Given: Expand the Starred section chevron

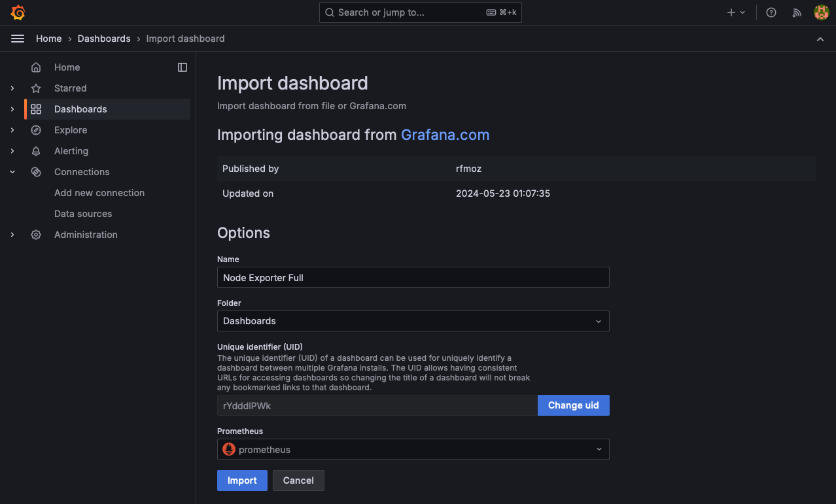Looking at the screenshot, I should [x=12, y=88].
